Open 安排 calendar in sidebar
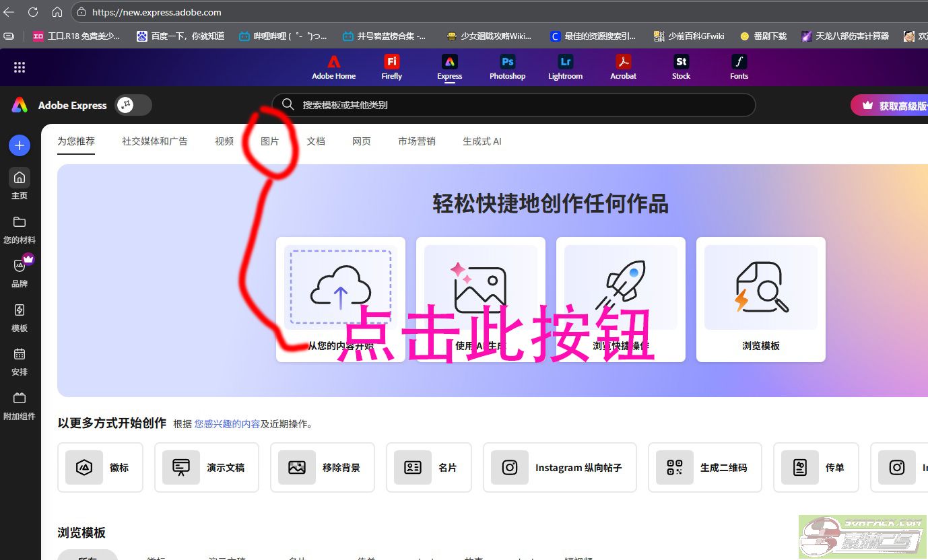Image resolution: width=928 pixels, height=560 pixels. point(20,361)
